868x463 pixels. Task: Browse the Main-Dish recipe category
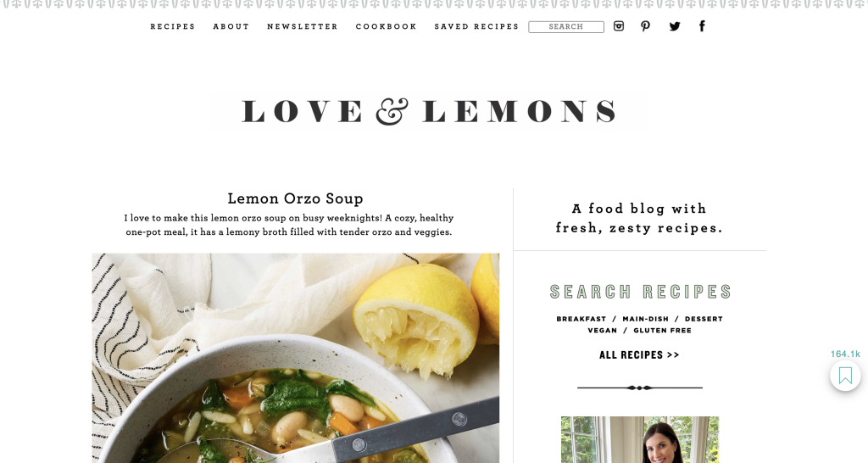click(645, 319)
